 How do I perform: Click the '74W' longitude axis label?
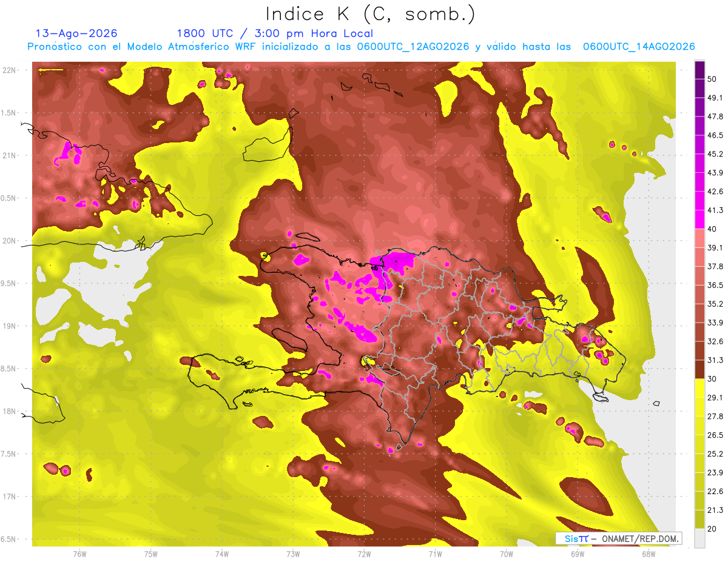222,554
